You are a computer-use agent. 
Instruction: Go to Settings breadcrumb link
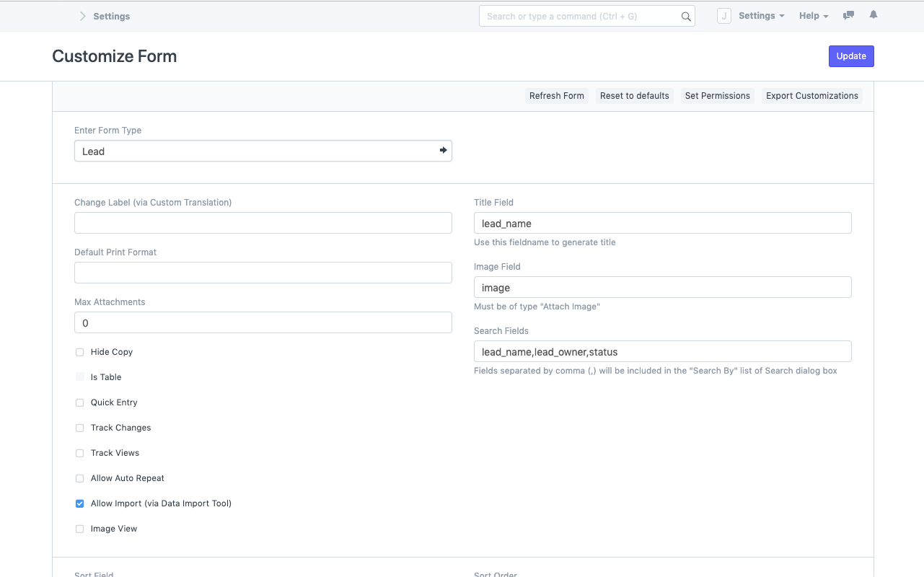112,16
